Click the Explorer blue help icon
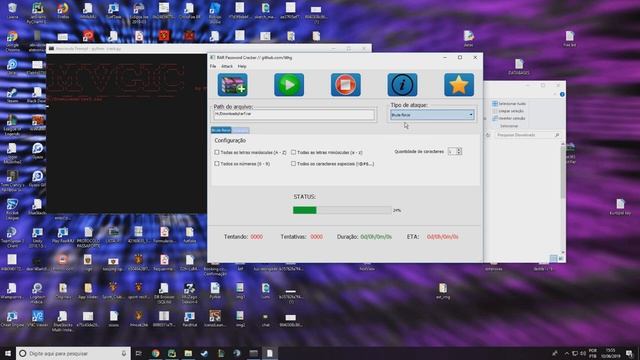The width and height of the screenshot is (640, 360). [x=562, y=94]
